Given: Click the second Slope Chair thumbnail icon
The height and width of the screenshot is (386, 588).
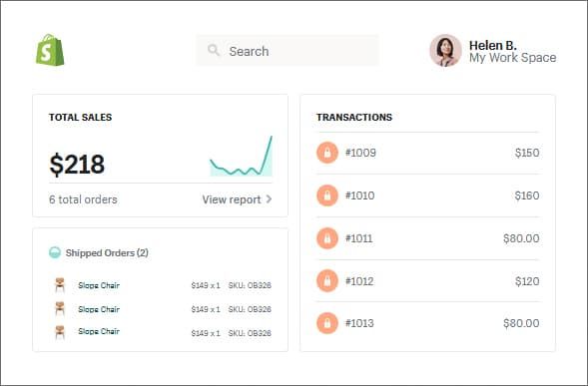Looking at the screenshot, I should [60, 309].
